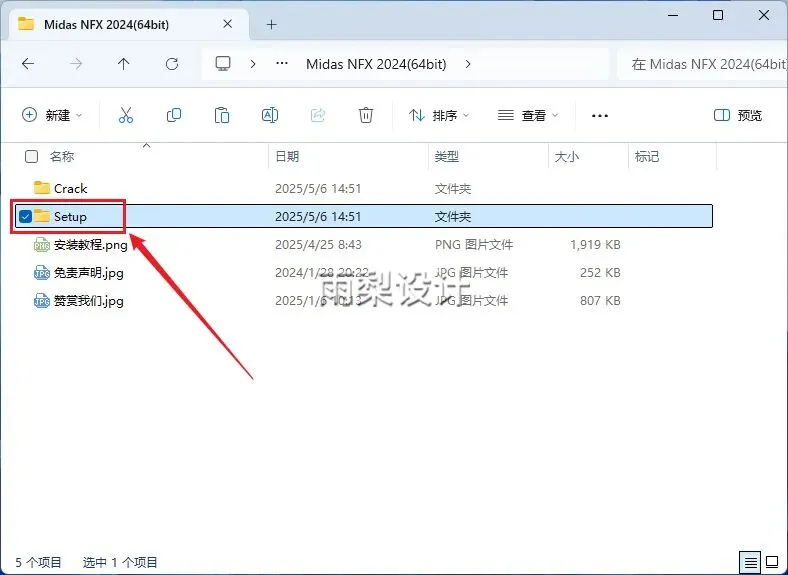Sort by 类型 column header
Image resolution: width=788 pixels, height=575 pixels.
click(447, 156)
